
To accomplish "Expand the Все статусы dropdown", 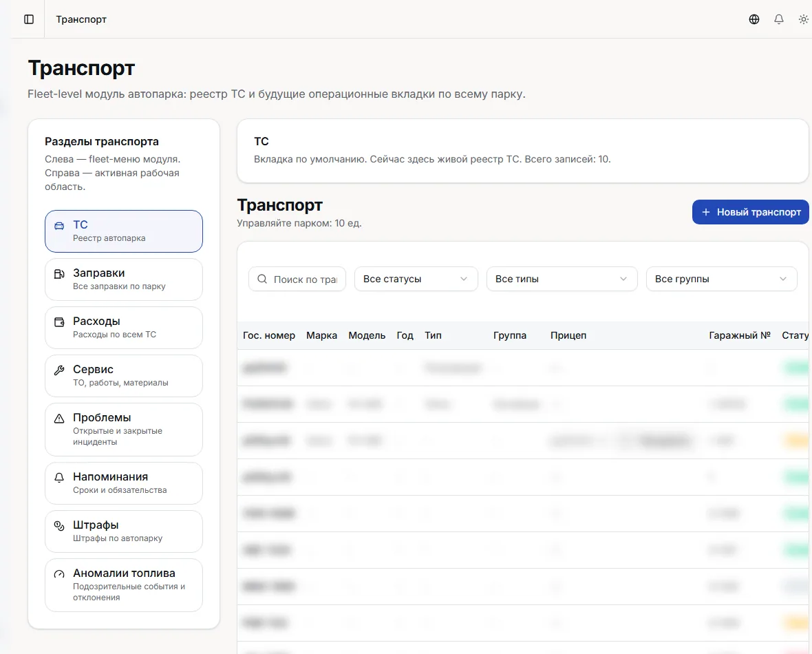I will [x=416, y=279].
